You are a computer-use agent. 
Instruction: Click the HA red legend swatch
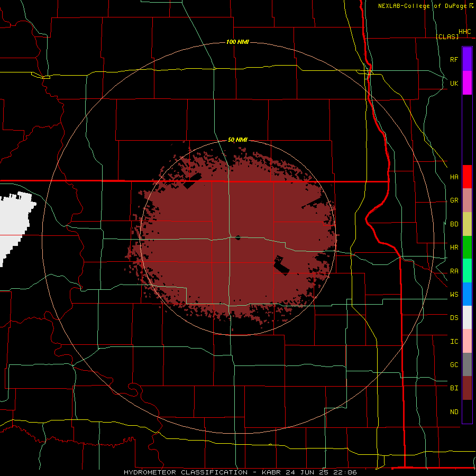coord(467,177)
